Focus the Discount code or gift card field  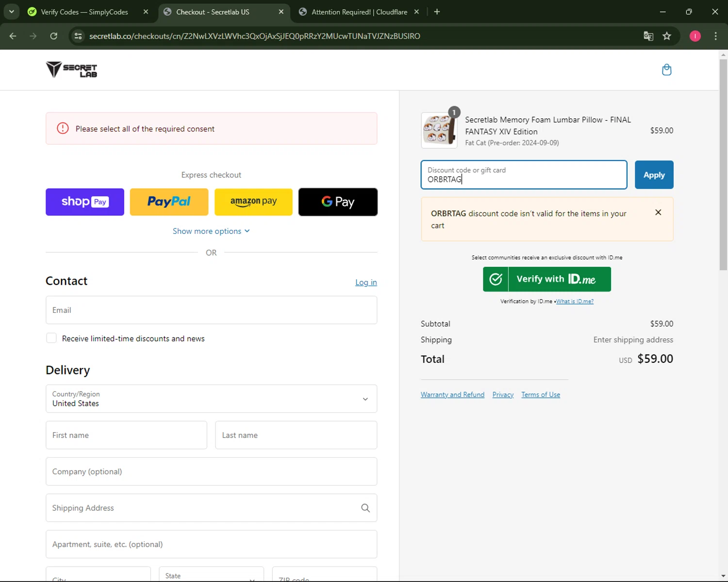(524, 175)
